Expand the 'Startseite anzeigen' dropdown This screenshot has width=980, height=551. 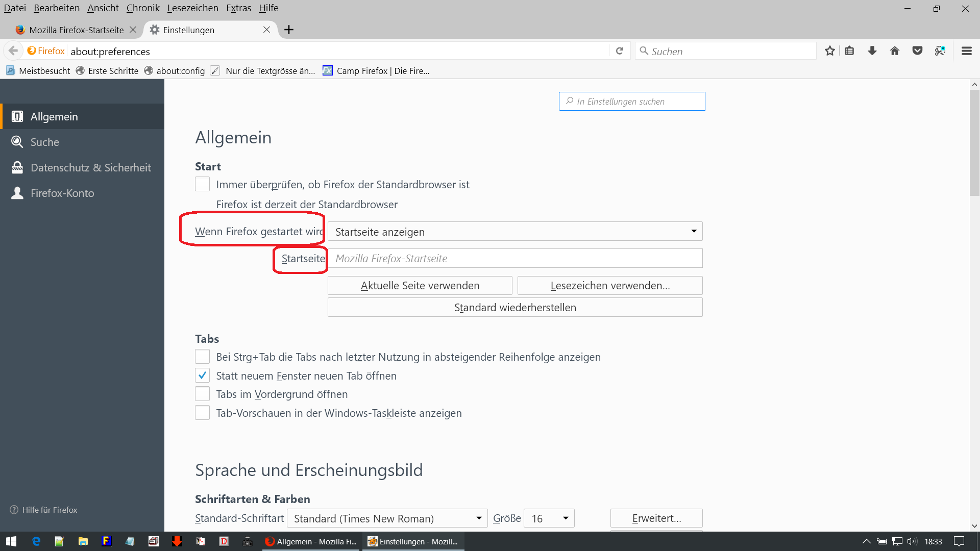coord(514,232)
